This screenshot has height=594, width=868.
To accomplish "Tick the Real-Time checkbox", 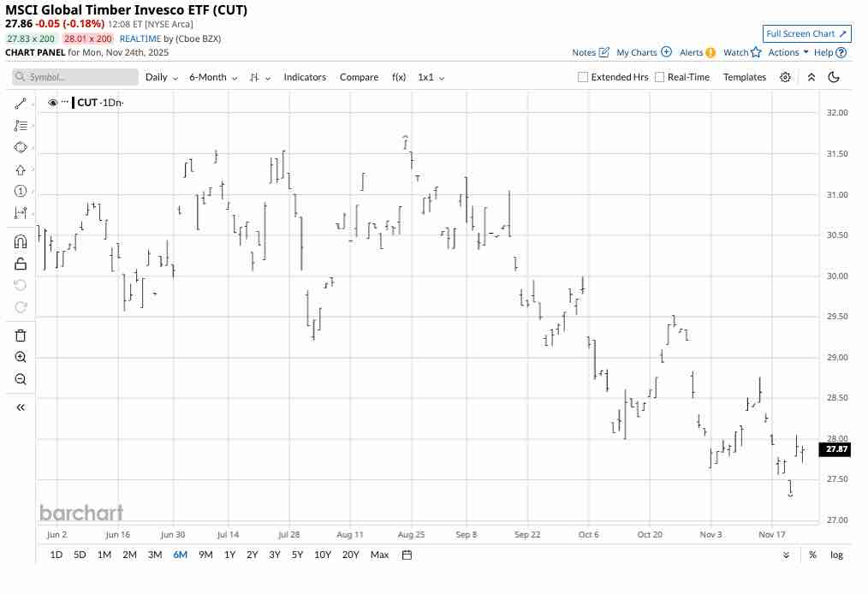I will click(x=660, y=77).
